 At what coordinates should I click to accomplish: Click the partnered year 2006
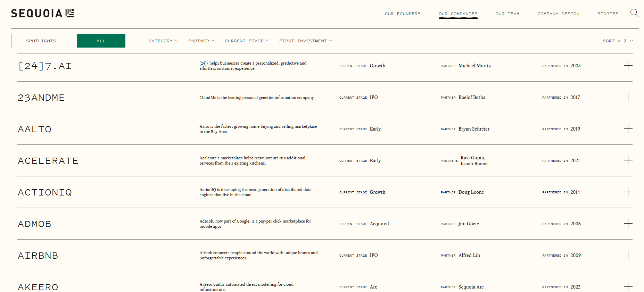click(x=576, y=224)
